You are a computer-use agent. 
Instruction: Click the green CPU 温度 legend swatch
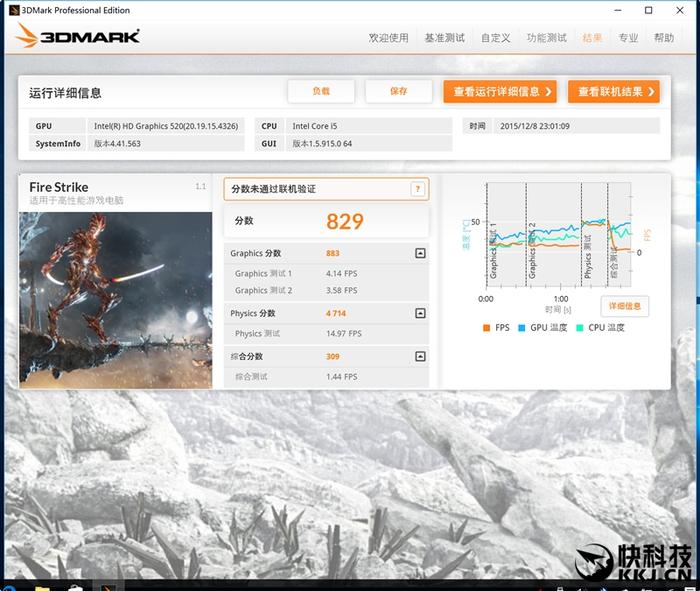click(x=579, y=328)
